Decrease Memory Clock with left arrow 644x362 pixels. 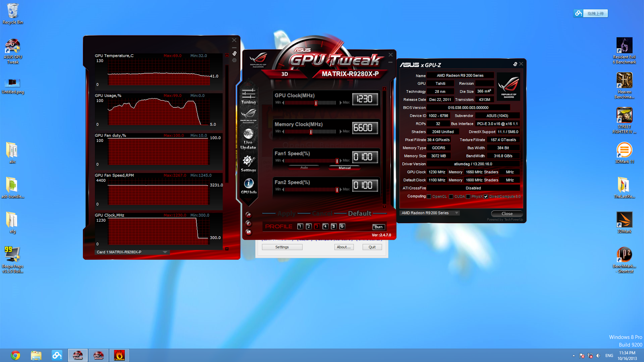[x=283, y=132]
